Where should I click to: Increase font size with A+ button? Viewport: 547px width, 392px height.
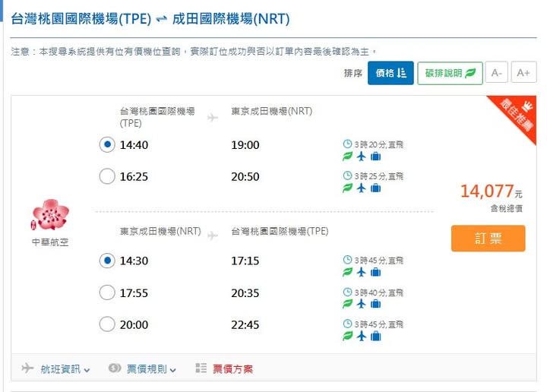pos(523,73)
